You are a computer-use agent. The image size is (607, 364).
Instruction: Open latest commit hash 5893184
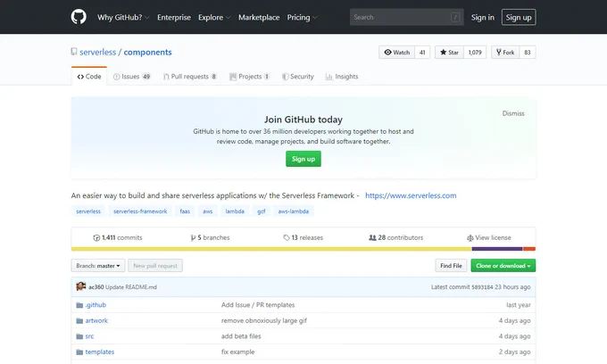coord(482,287)
